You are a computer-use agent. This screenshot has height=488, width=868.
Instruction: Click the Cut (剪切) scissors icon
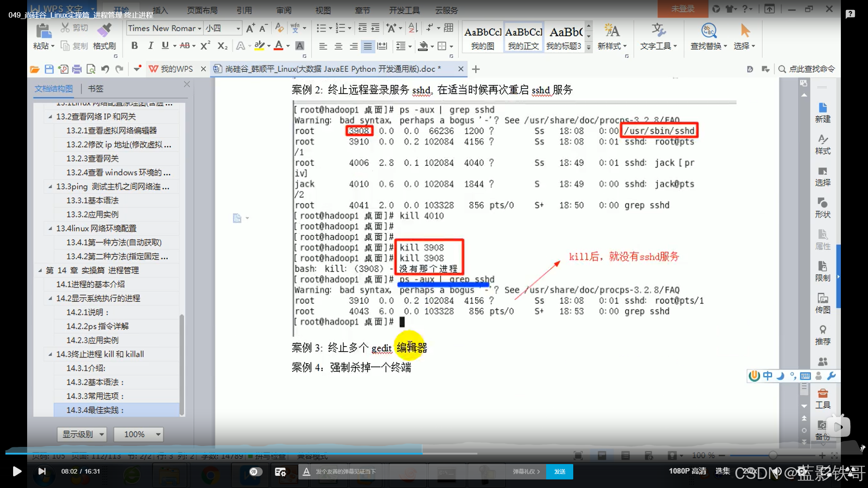click(x=66, y=28)
